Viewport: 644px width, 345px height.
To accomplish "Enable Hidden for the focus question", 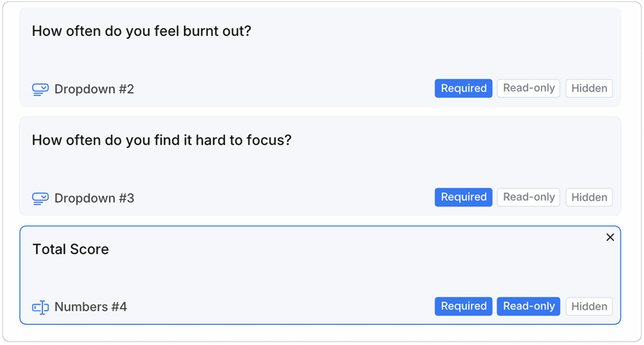I will pyautogui.click(x=588, y=197).
